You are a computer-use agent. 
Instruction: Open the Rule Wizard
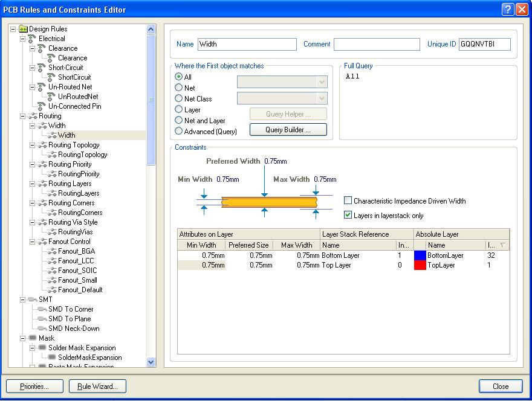(97, 387)
